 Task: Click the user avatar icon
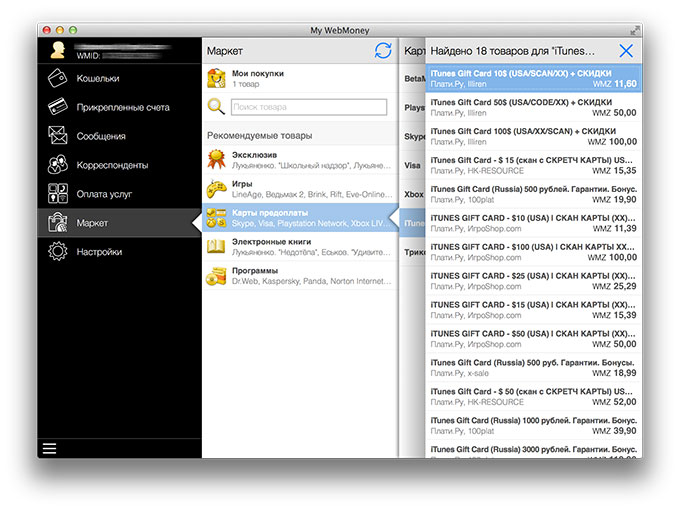[57, 50]
